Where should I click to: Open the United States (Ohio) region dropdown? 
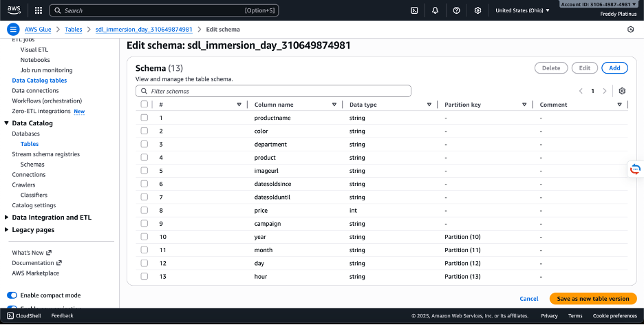[522, 11]
